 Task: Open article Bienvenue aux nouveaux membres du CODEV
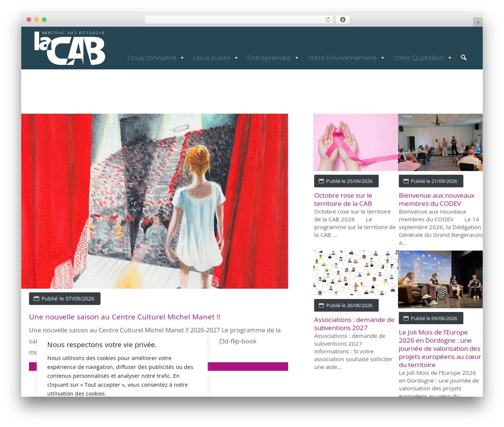pyautogui.click(x=437, y=199)
